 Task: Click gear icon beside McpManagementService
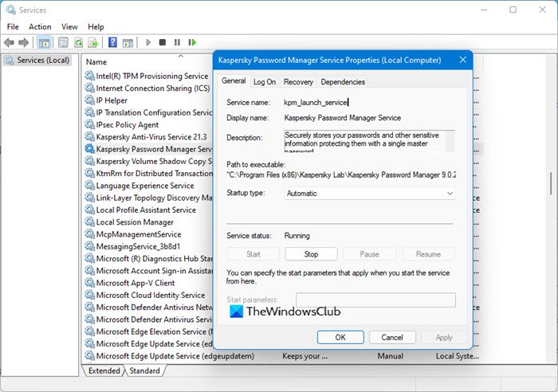89,234
